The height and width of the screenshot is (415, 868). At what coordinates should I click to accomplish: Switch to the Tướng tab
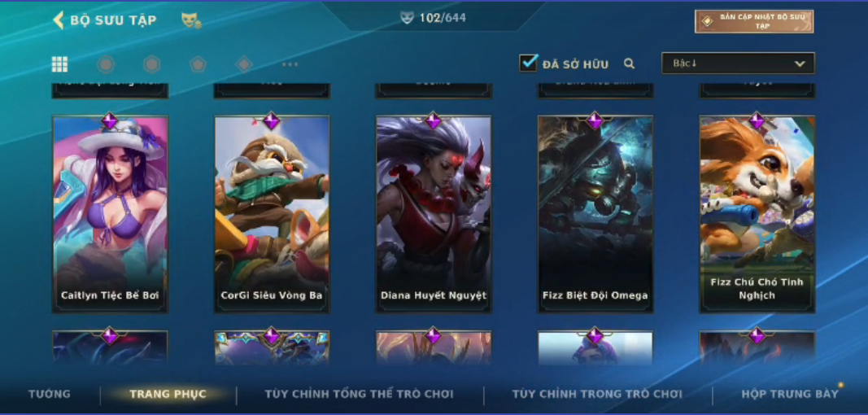pos(50,394)
